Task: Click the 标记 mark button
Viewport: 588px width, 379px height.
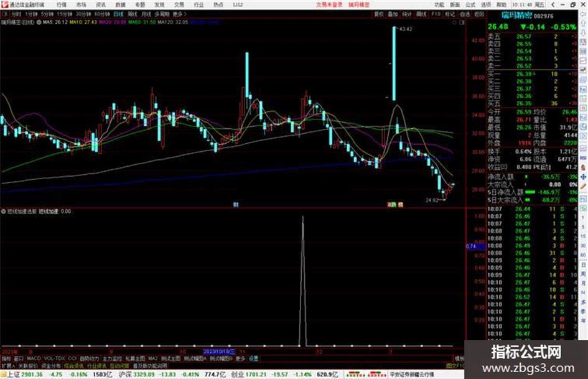Action: [x=450, y=14]
